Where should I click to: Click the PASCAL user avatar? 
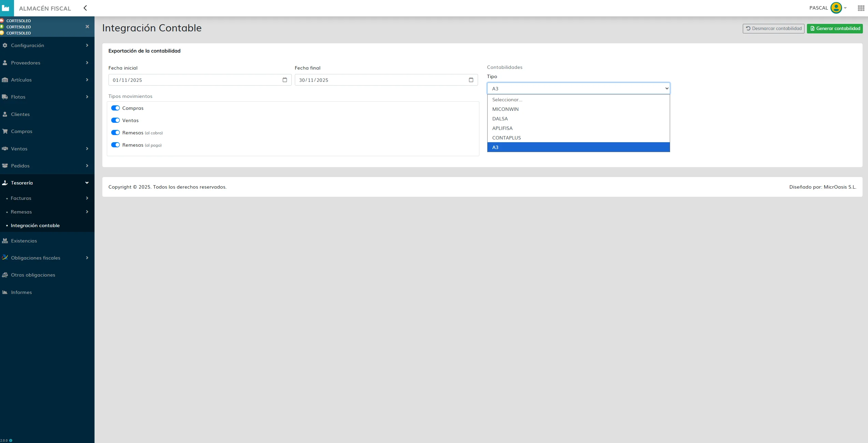836,8
